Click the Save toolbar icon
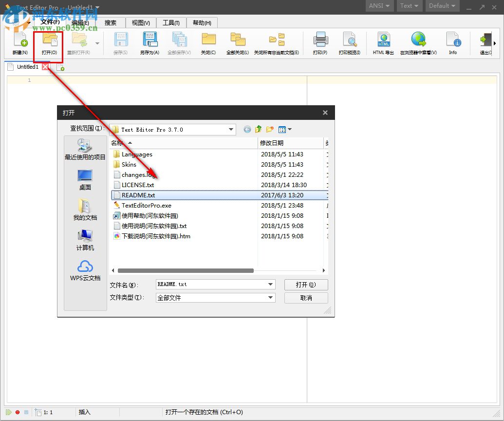The height and width of the screenshot is (421, 504). click(x=121, y=43)
